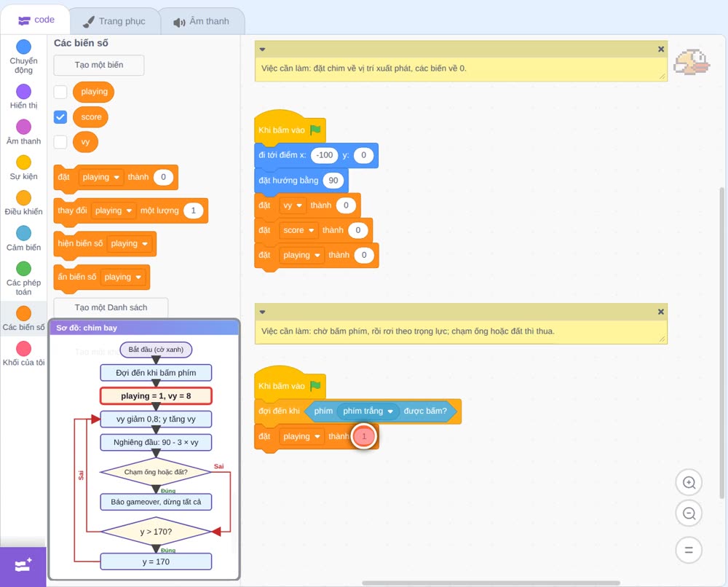Screen dimensions: 728x587
Task: Click the Tạo một Danh sách button
Action: pyautogui.click(x=111, y=307)
